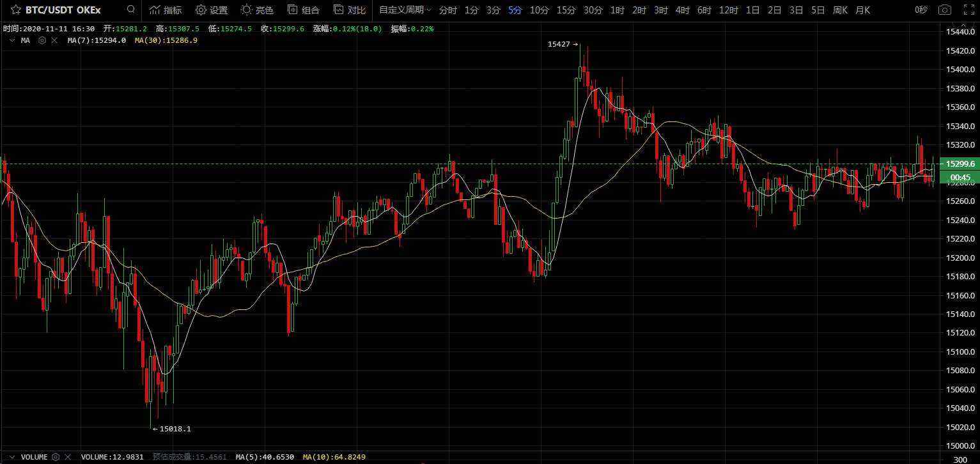Open the symbol search magnifier
980x464 pixels.
coord(131,10)
